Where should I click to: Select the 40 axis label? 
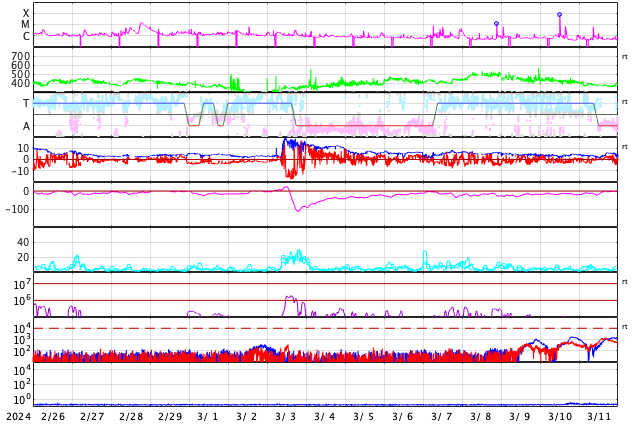pos(23,243)
